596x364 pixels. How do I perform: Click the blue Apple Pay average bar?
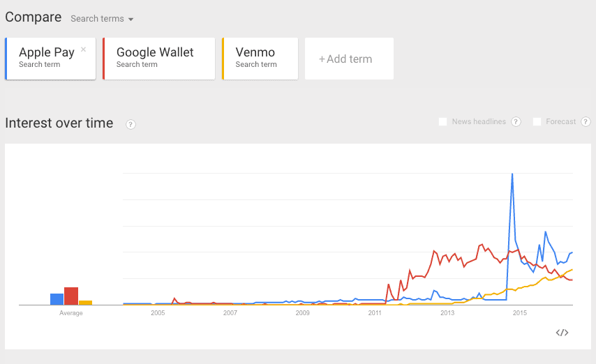57,299
